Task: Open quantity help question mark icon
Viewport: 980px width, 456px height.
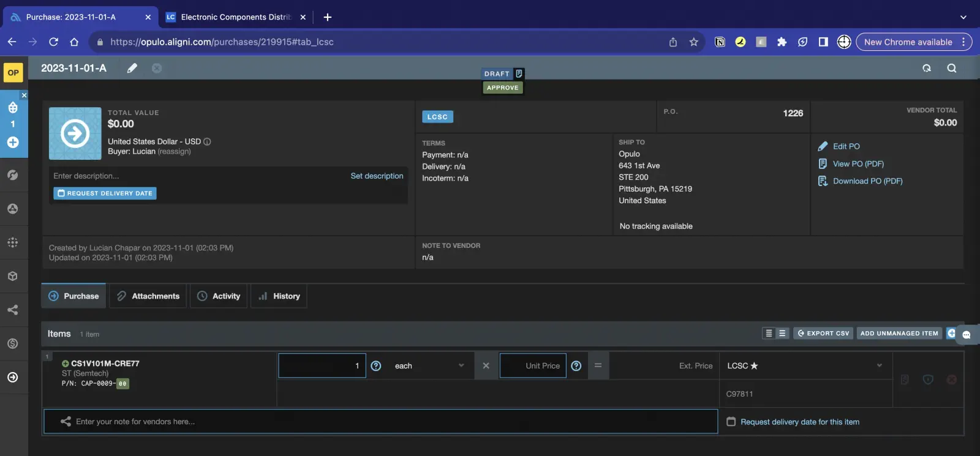Action: coord(376,366)
